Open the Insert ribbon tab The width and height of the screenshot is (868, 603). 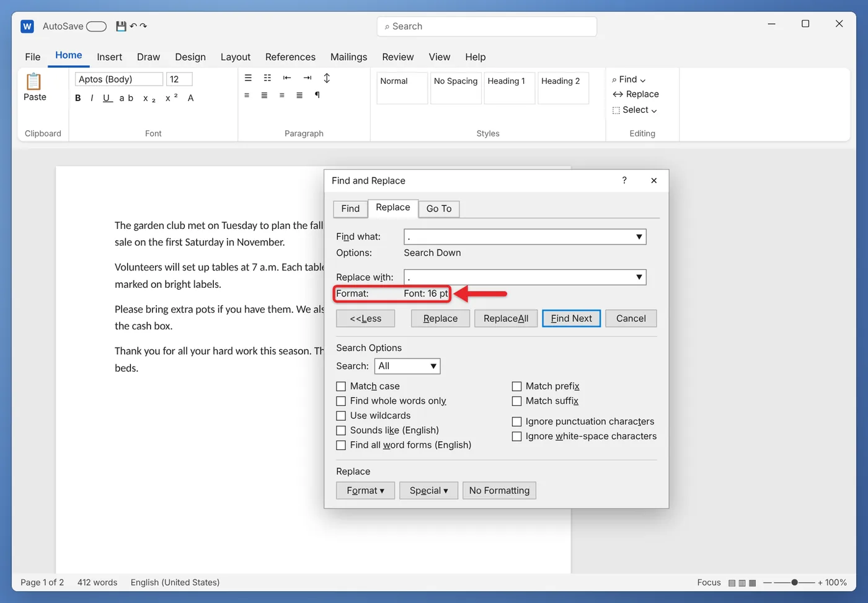pyautogui.click(x=109, y=57)
